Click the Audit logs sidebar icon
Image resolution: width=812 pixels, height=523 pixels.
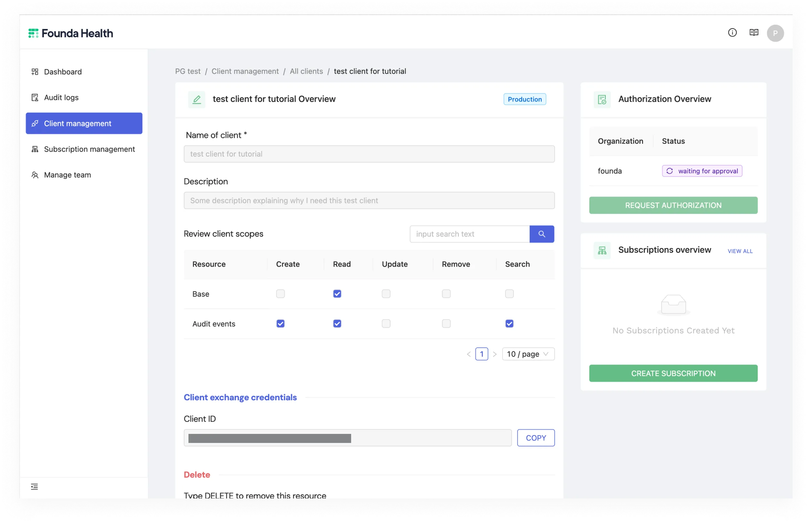pos(35,97)
